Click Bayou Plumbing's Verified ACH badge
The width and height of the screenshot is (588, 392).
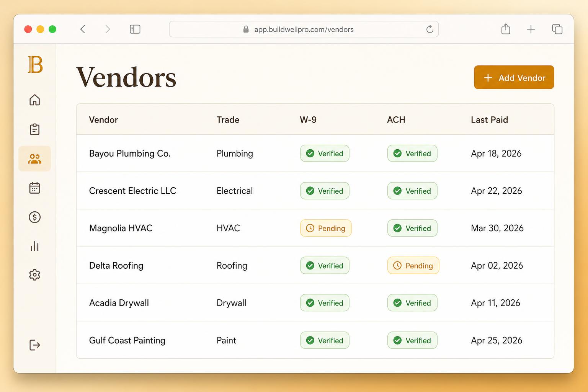[x=412, y=153]
